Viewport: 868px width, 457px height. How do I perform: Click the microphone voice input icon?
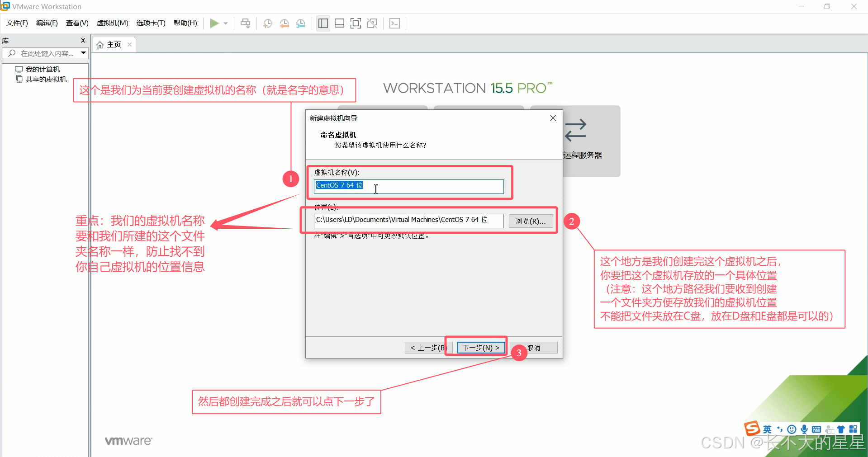[804, 429]
